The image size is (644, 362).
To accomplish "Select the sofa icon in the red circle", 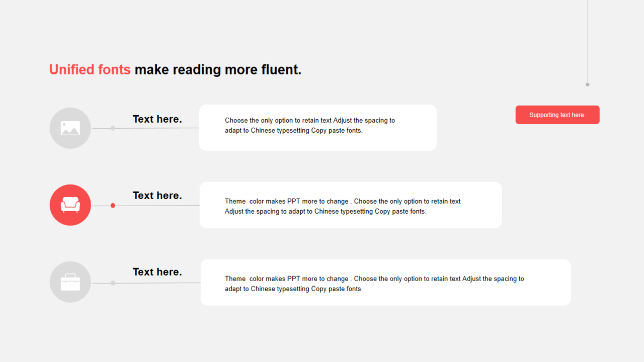I will click(70, 205).
